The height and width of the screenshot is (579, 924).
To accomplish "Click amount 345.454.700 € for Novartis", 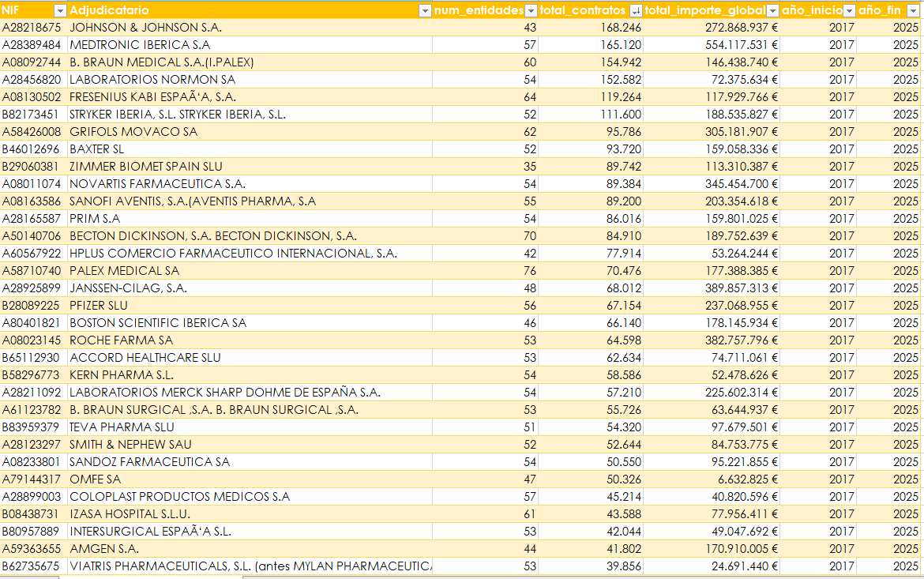I will tap(712, 184).
